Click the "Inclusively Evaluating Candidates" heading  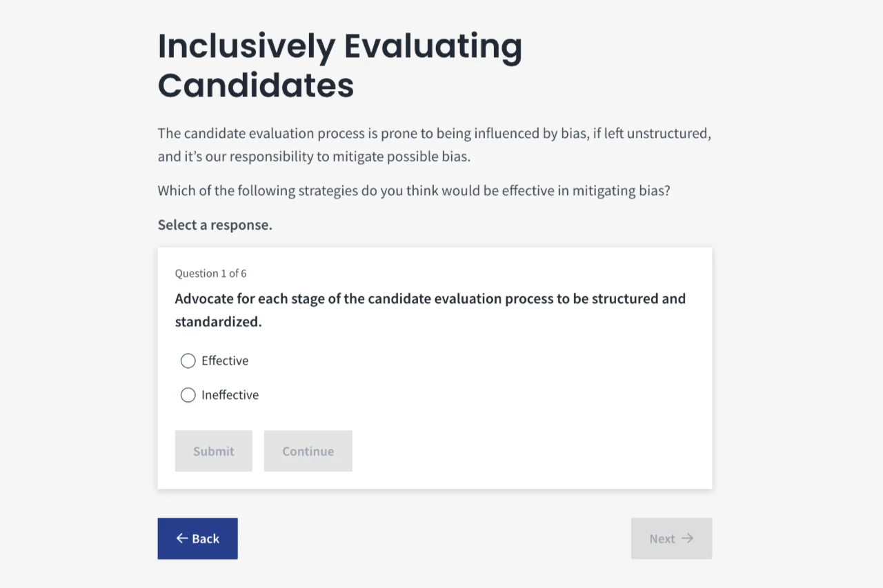coord(339,66)
